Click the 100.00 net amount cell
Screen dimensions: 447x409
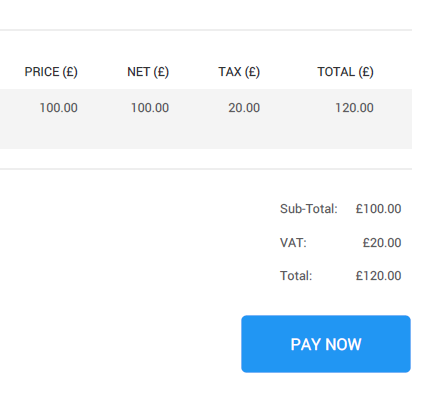[x=150, y=108]
